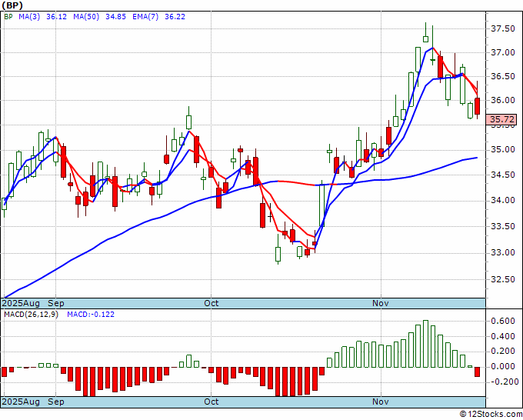Click the 33.50 price axis label
This screenshot has height=420, width=523.
point(503,226)
